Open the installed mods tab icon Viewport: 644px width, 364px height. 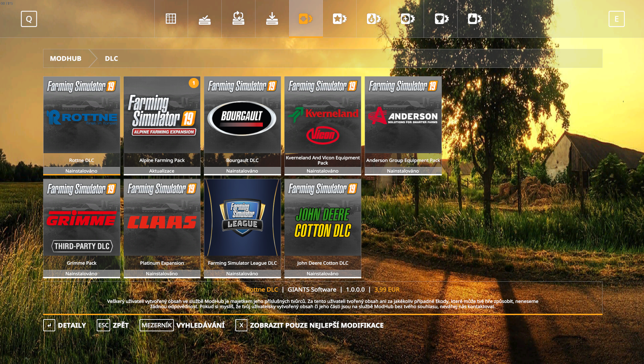205,19
